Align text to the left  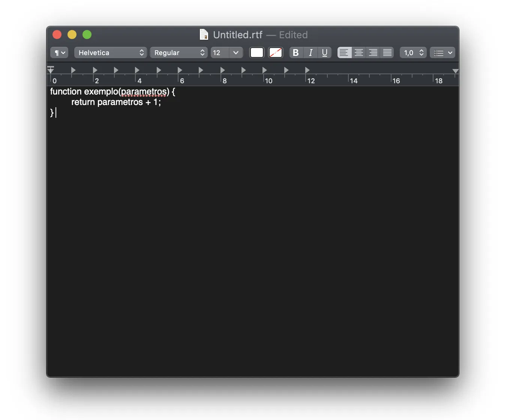344,52
